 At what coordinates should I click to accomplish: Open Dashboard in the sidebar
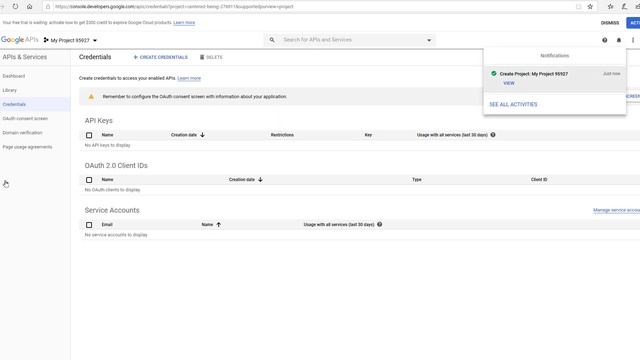click(x=14, y=76)
